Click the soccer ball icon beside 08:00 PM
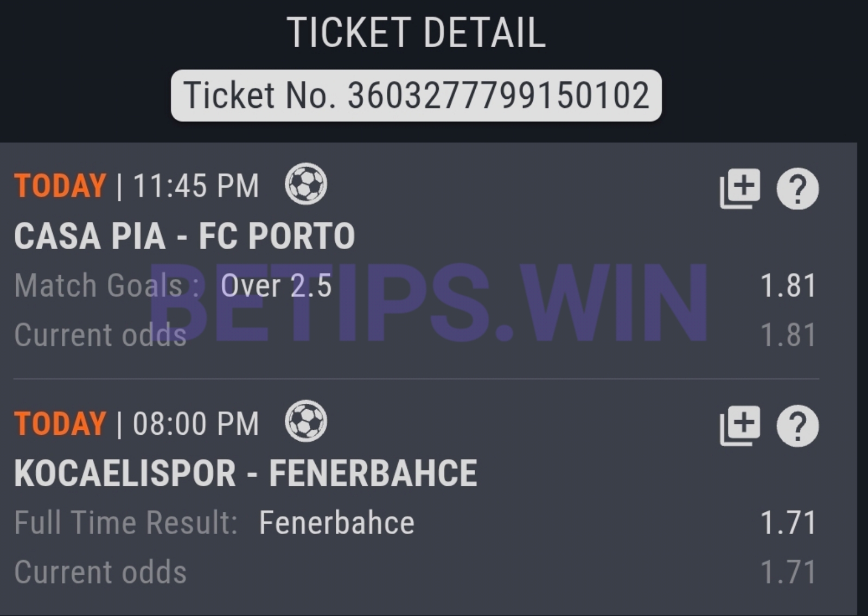This screenshot has width=868, height=616. point(306,421)
